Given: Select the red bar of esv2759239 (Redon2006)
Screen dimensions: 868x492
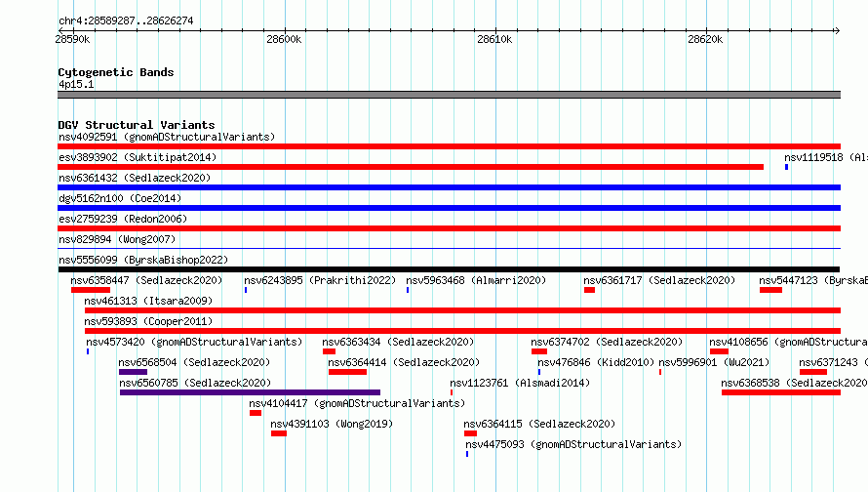Looking at the screenshot, I should point(449,228).
